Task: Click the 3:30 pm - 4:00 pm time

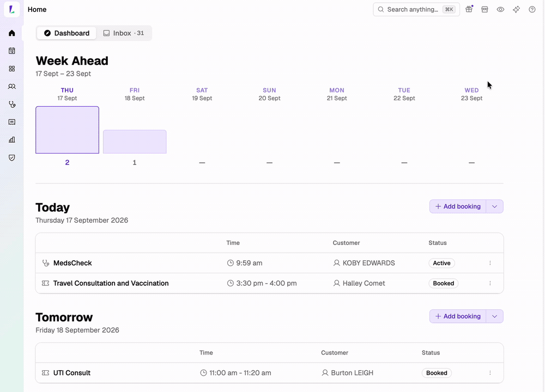Action: tap(262, 283)
